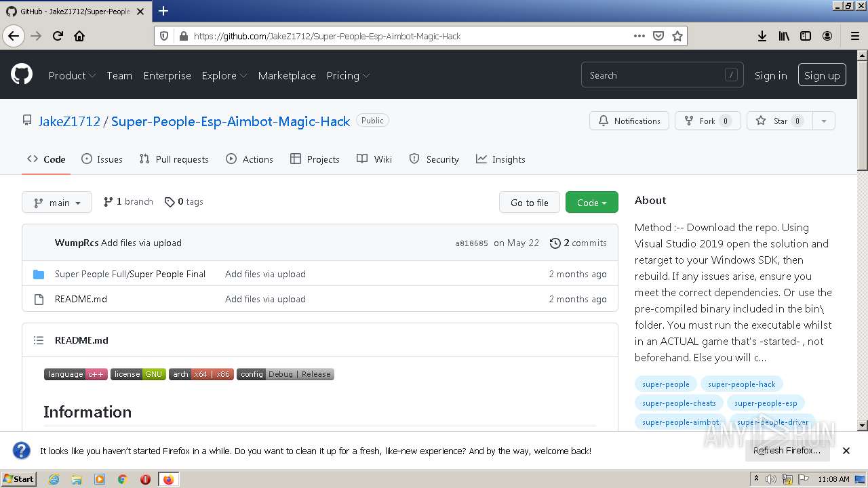Expand the star lists dropdown arrow

(823, 121)
